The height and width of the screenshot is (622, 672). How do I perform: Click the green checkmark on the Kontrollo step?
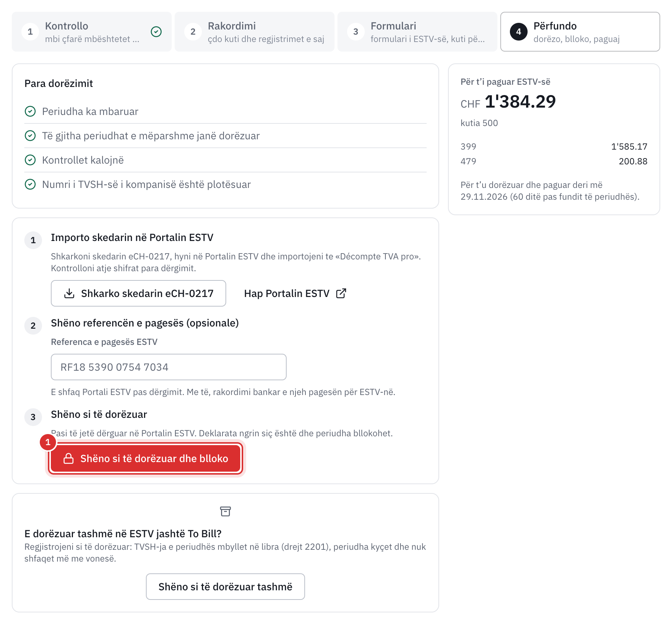pyautogui.click(x=156, y=32)
